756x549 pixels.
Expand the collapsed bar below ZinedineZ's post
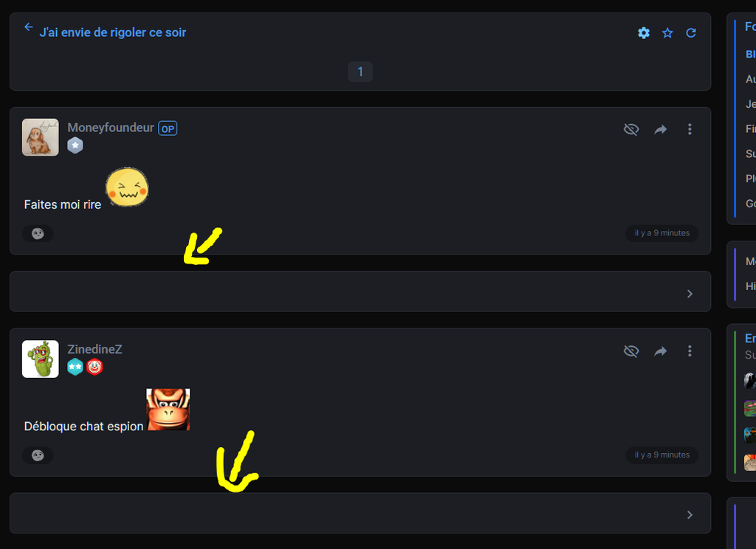[690, 514]
